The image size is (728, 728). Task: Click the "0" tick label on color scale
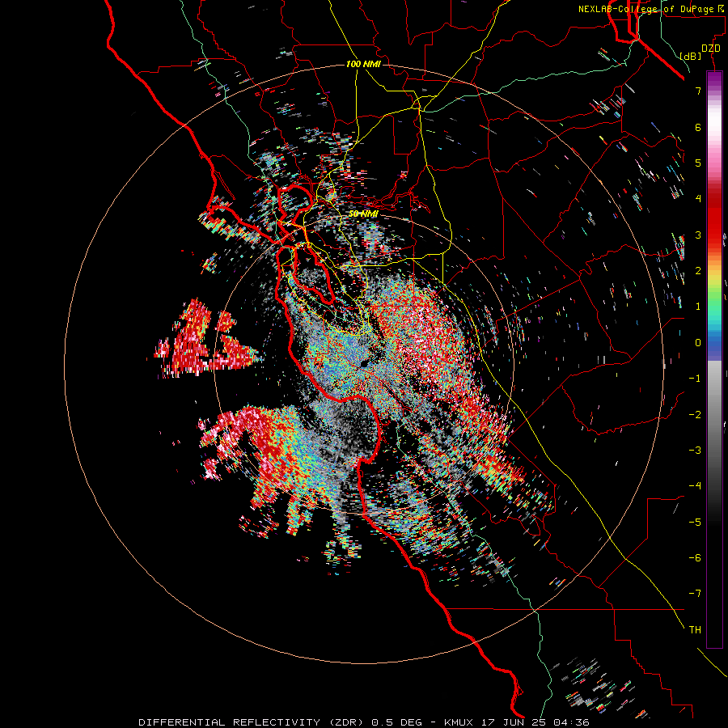click(698, 343)
